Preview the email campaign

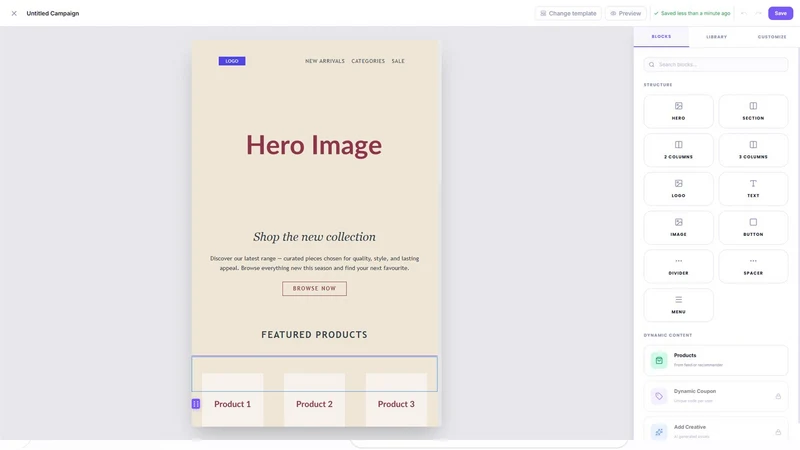pyautogui.click(x=626, y=13)
